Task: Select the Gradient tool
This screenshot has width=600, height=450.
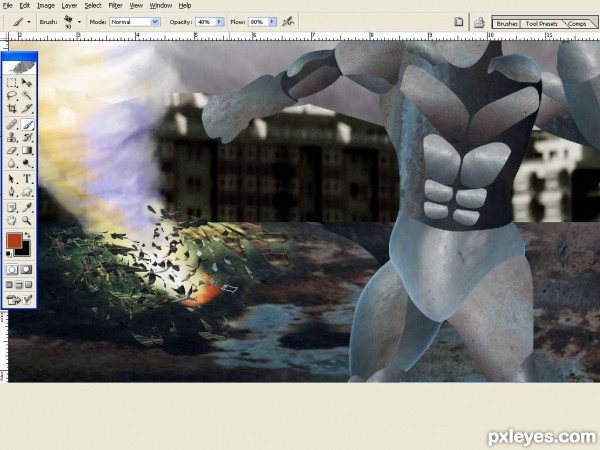Action: (26, 150)
